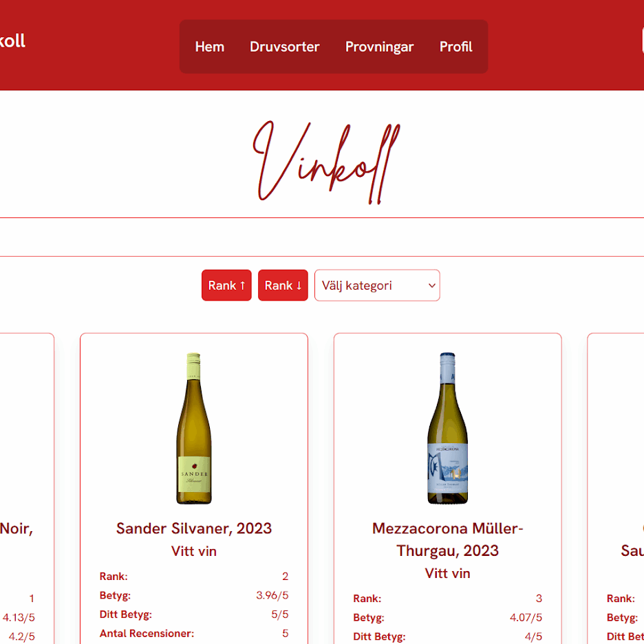This screenshot has height=644, width=644.
Task: Navigate to Profil page
Action: click(x=456, y=47)
